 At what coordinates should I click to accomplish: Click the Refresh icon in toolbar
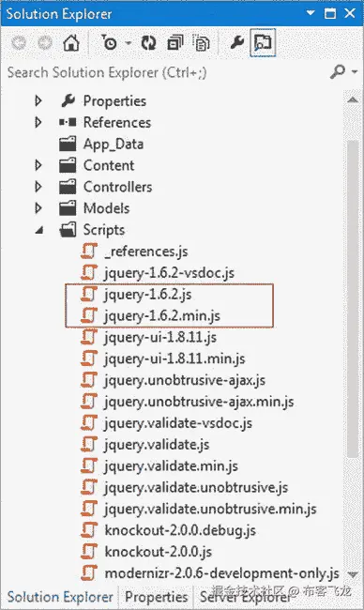coord(148,43)
